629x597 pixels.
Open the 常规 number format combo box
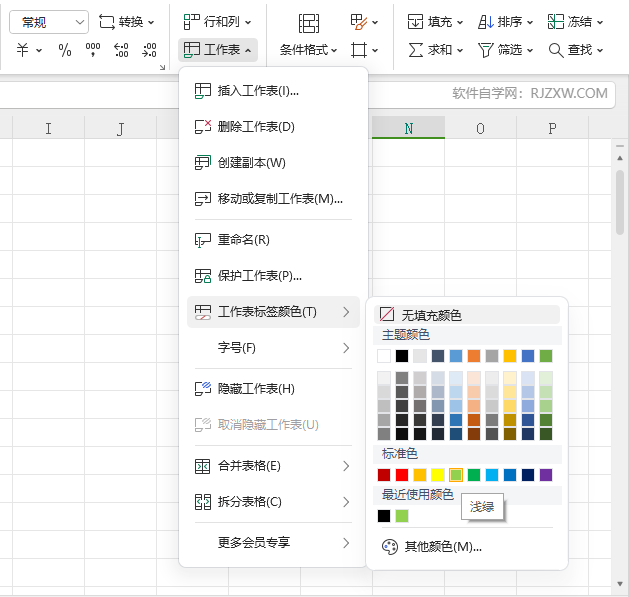tap(49, 22)
